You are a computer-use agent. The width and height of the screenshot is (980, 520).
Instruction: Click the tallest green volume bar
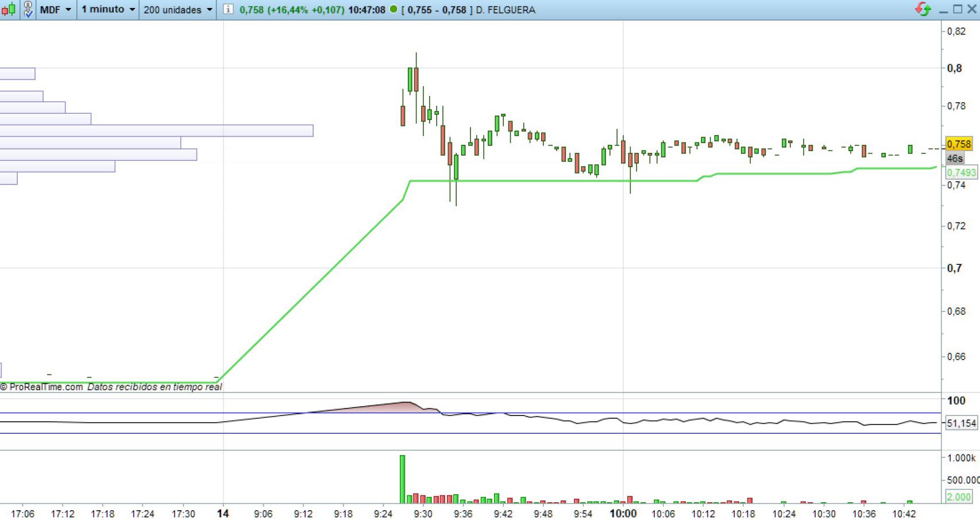click(402, 479)
